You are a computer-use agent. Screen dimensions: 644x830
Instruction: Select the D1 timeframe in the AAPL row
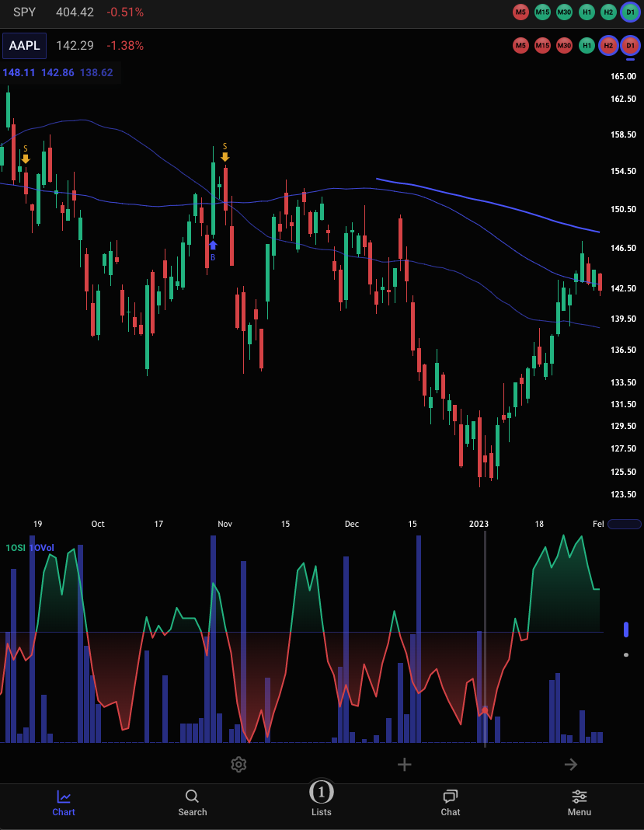point(630,46)
